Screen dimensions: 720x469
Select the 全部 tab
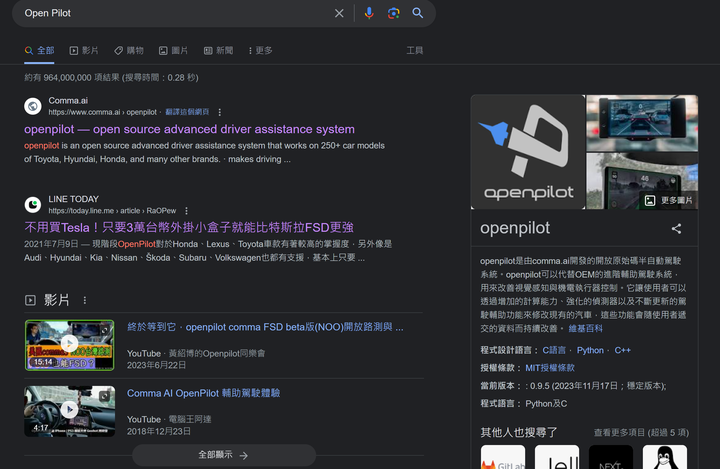click(39, 51)
